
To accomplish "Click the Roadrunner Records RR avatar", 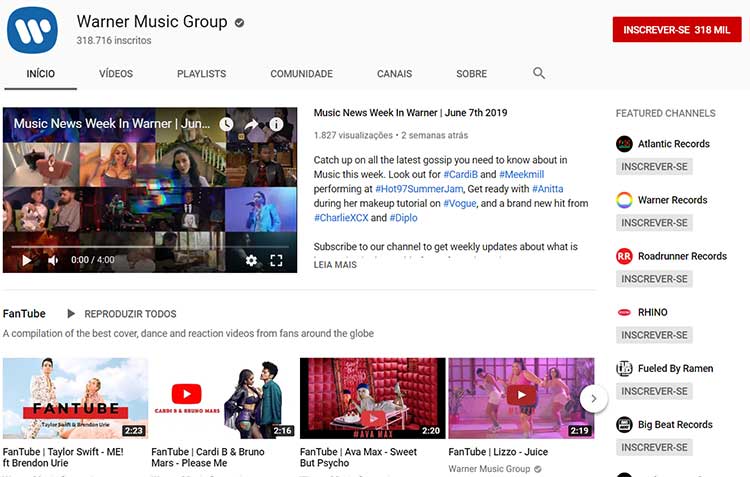I will 624,256.
